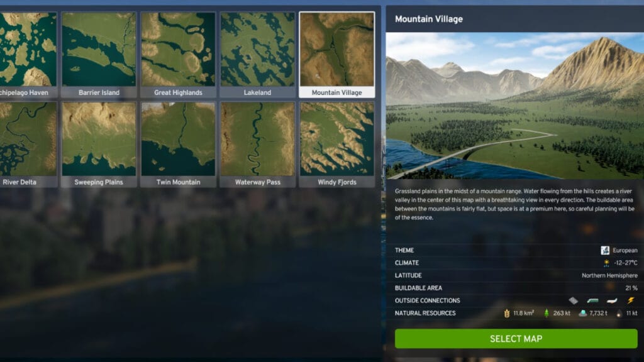Open the Lakeland map preview
The image size is (644, 362).
[x=258, y=52]
